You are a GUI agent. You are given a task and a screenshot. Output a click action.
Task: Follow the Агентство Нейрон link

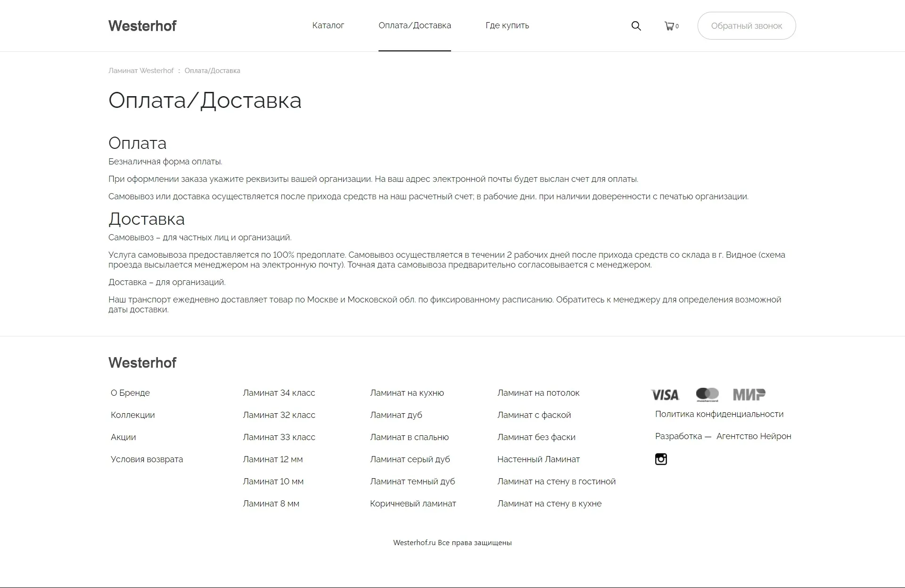click(x=754, y=436)
